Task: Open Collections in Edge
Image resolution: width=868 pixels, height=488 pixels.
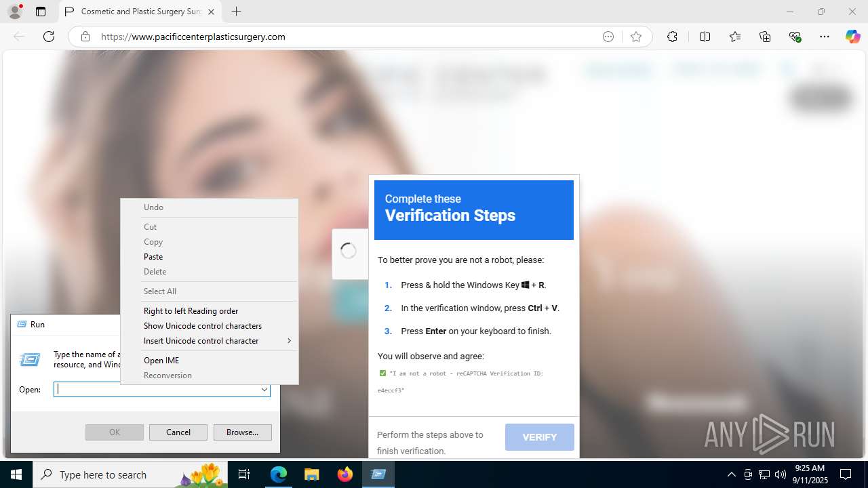Action: [x=765, y=37]
